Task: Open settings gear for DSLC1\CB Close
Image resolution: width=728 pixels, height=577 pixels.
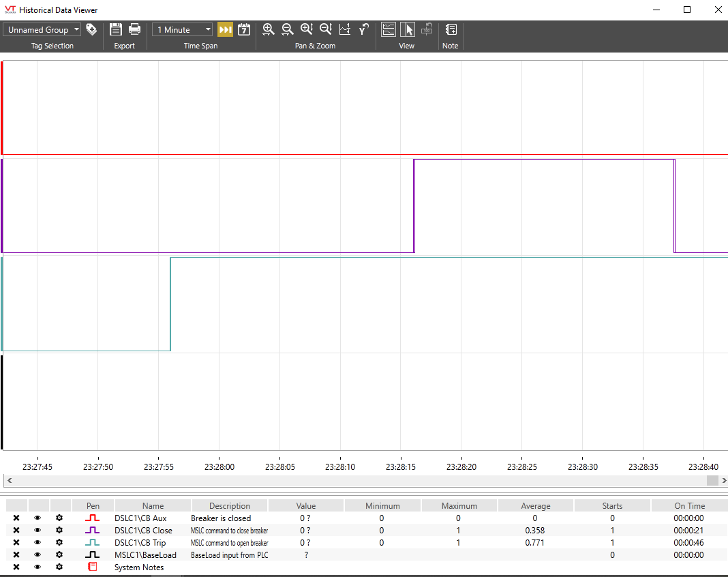Action: coord(59,530)
